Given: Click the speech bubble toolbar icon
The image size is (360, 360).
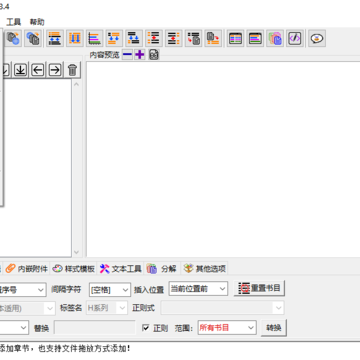Looking at the screenshot, I should (x=317, y=38).
